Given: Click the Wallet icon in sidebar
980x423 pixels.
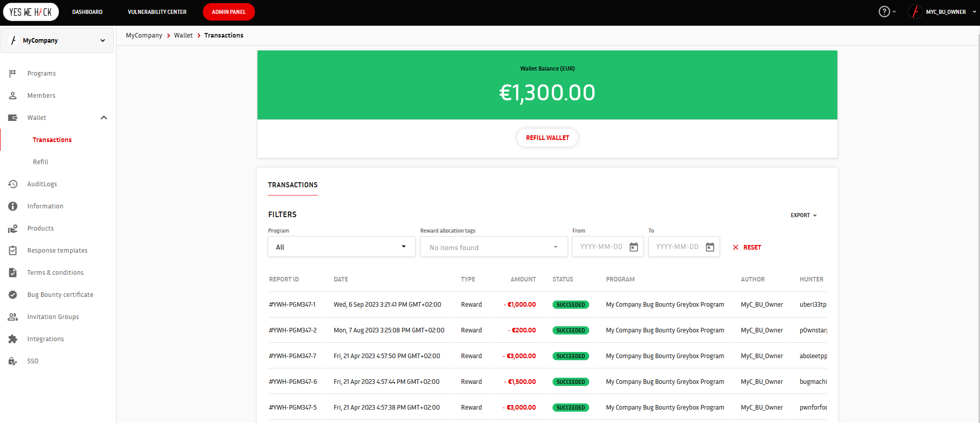Looking at the screenshot, I should pos(13,118).
